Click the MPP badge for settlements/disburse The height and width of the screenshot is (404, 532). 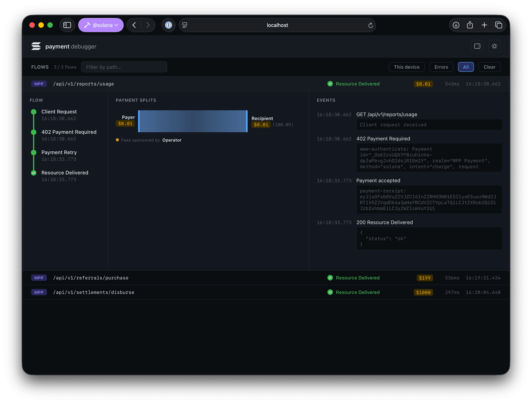tap(39, 292)
